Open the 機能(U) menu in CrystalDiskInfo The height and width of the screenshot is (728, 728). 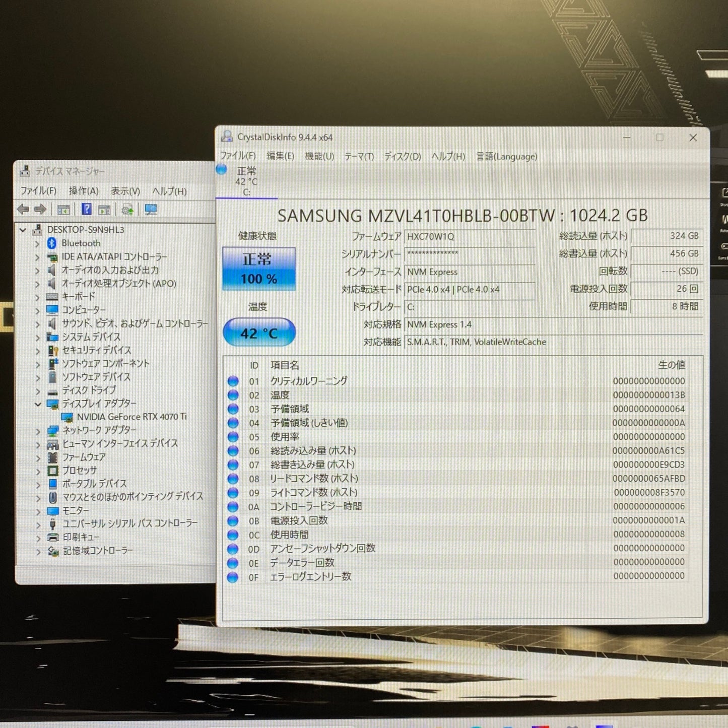[319, 156]
